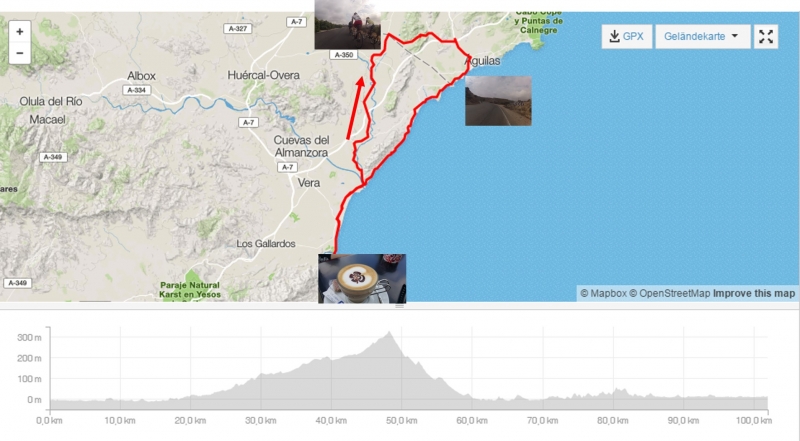
Task: Open the road photo near Águilas
Action: click(498, 101)
